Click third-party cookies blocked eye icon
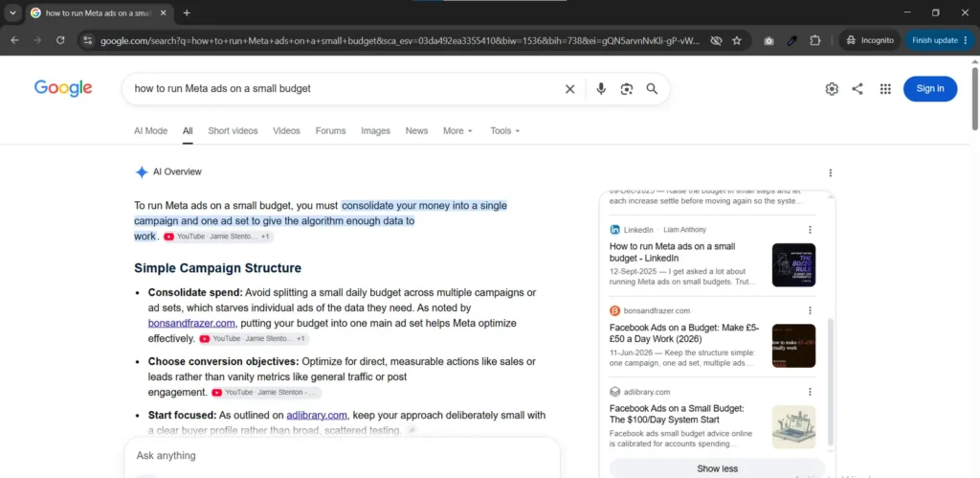 click(716, 40)
